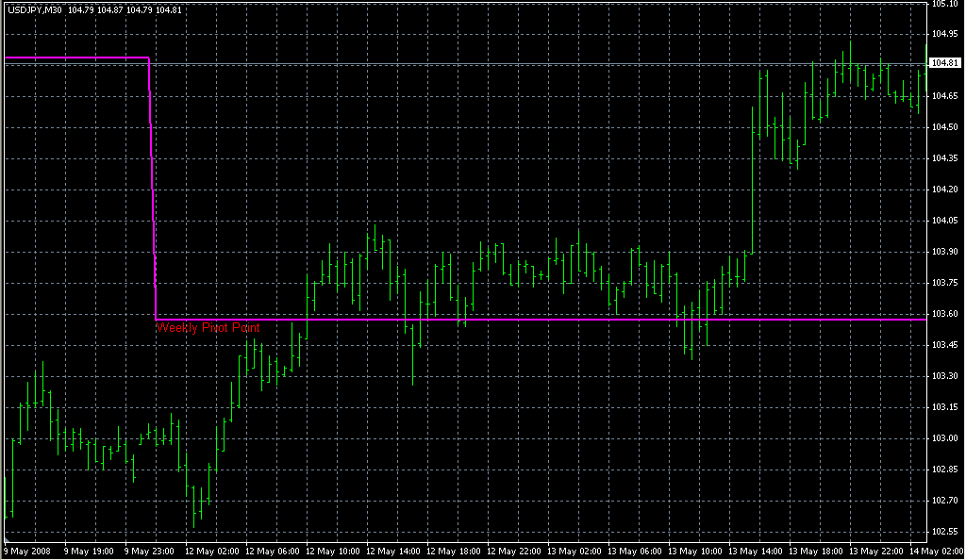Screen dimensions: 966x560
Task: Select the 12 May 06:00 time marker
Action: pyautogui.click(x=270, y=551)
